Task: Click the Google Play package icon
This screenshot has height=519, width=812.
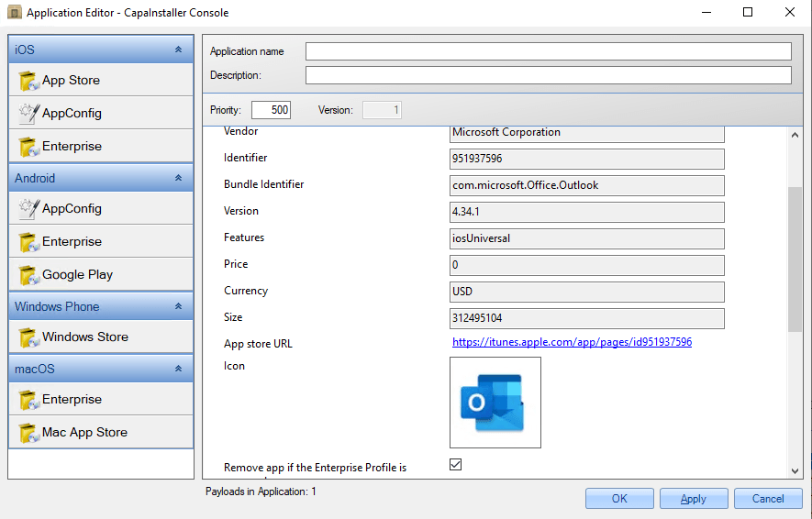Action: [28, 275]
